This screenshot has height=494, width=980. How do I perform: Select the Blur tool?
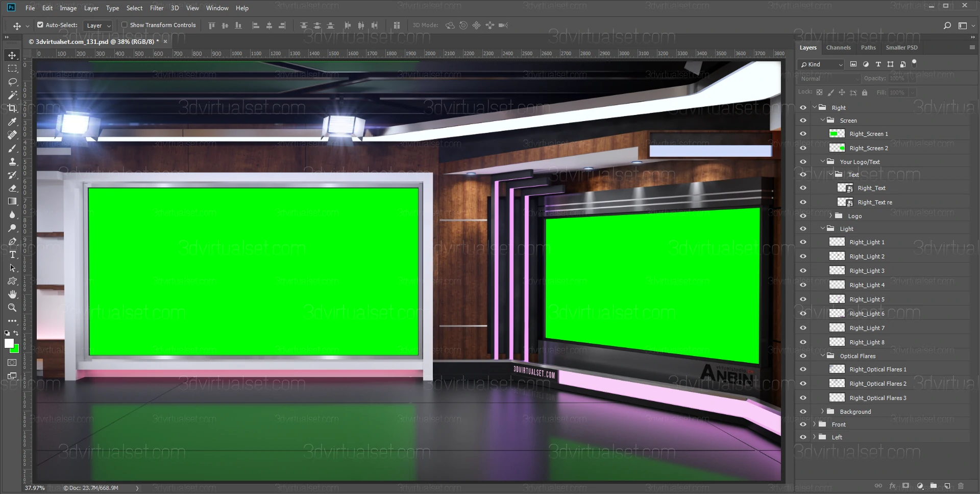(12, 215)
